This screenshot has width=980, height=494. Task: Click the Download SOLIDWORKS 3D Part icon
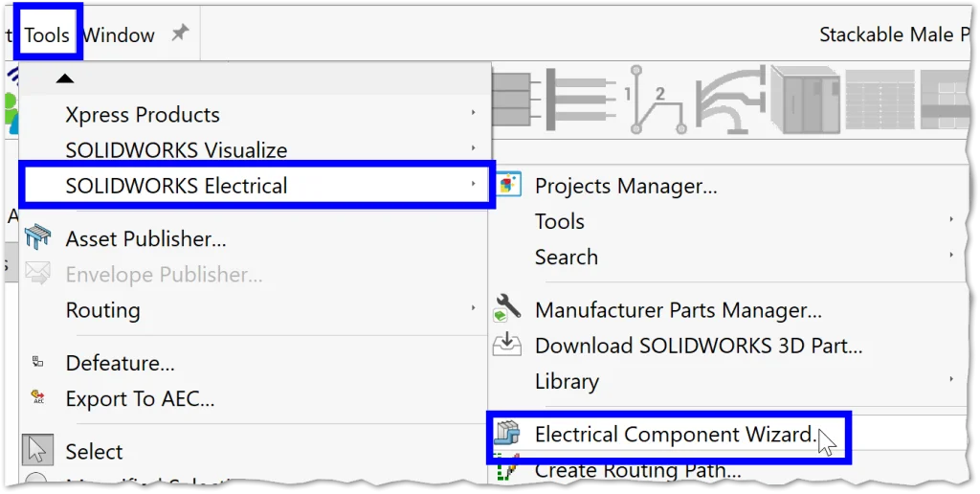coord(507,345)
